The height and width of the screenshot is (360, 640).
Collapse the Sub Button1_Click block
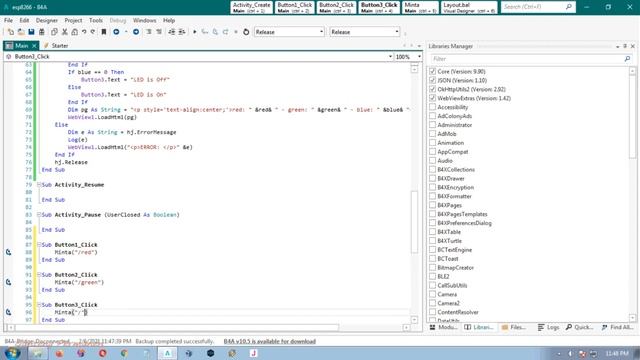39,245
